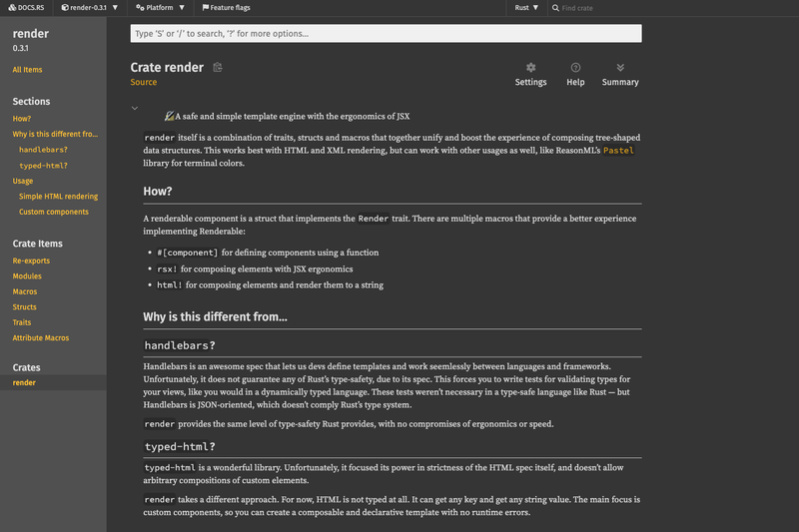Select Attribute Macros in sidebar

click(41, 338)
